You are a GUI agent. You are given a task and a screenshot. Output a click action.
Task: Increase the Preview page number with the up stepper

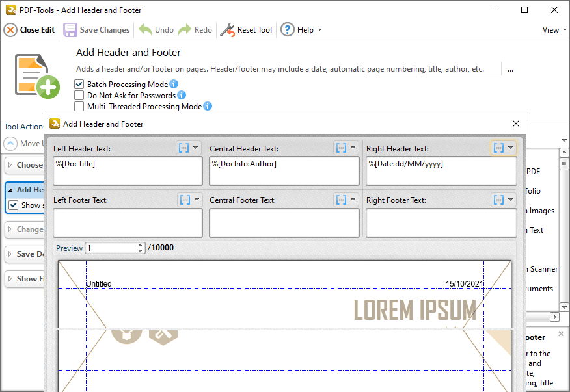pos(141,245)
